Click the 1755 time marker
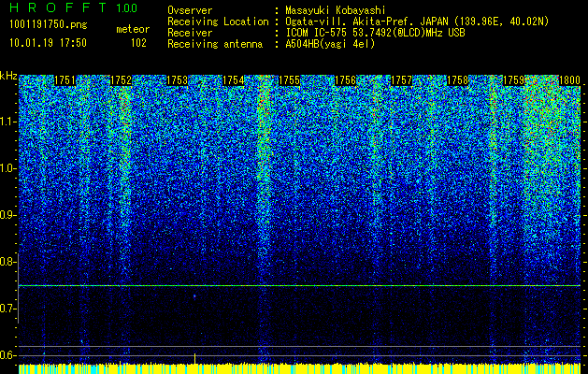Screen dimensions: 588x374 click(x=290, y=80)
